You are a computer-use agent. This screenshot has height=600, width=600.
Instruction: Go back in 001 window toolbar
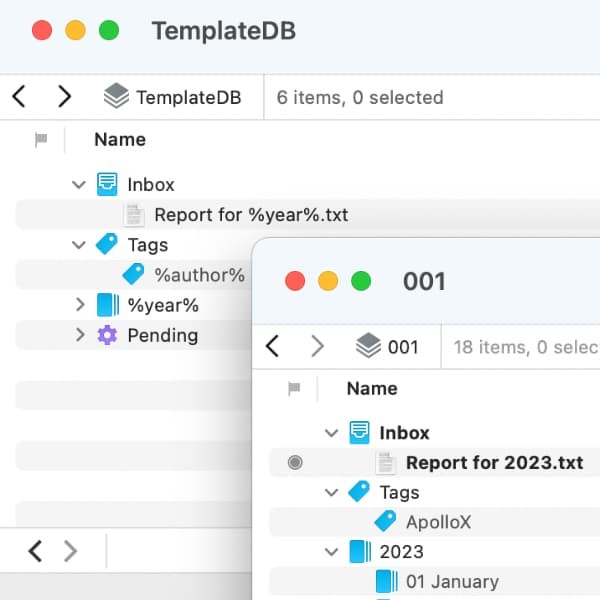coord(272,346)
